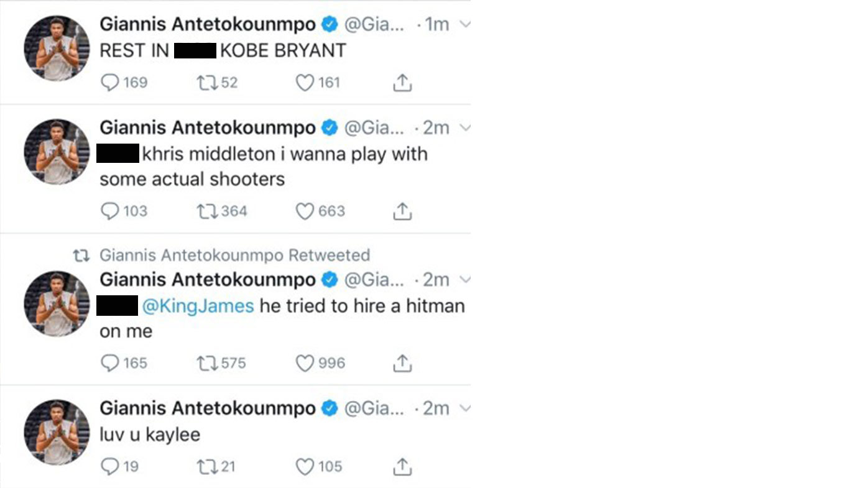Like the "luv u kaylee" tweet
Image resolution: width=868 pixels, height=488 pixels.
pos(303,466)
